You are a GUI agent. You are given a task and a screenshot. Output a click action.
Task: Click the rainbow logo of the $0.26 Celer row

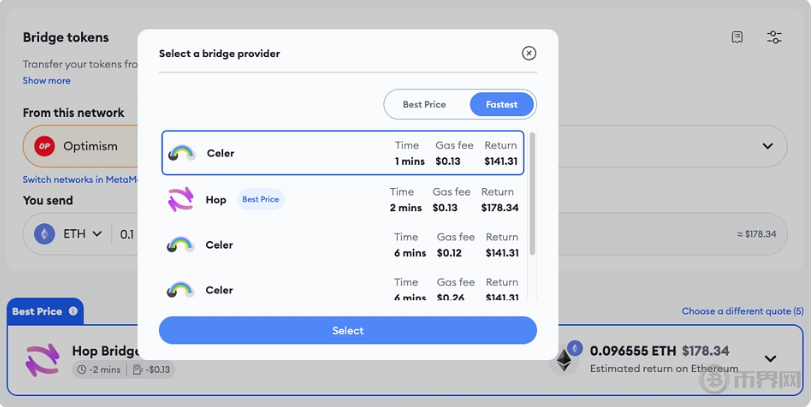pos(180,290)
